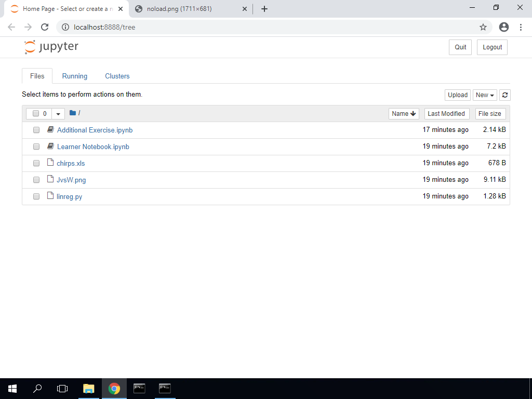Check the box for chirps.xls
The image size is (532, 399).
point(36,163)
